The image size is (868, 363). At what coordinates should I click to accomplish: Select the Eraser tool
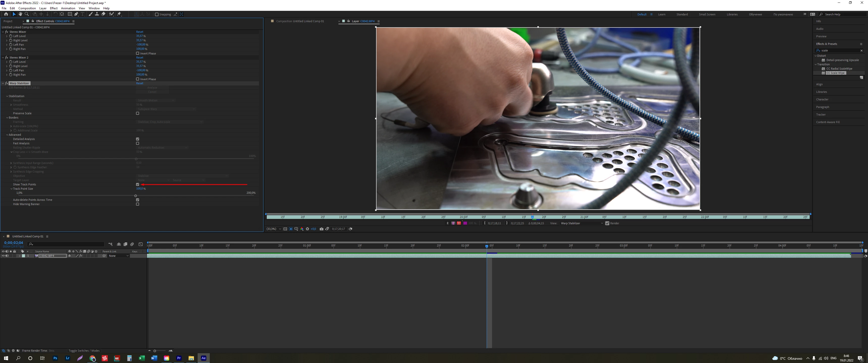coord(103,14)
